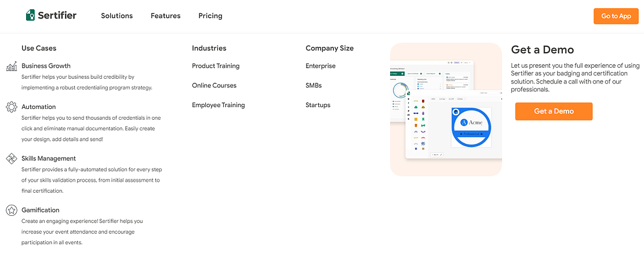Click the Skills Management puzzle icon
Viewport: 644px width, 261px height.
tap(11, 159)
